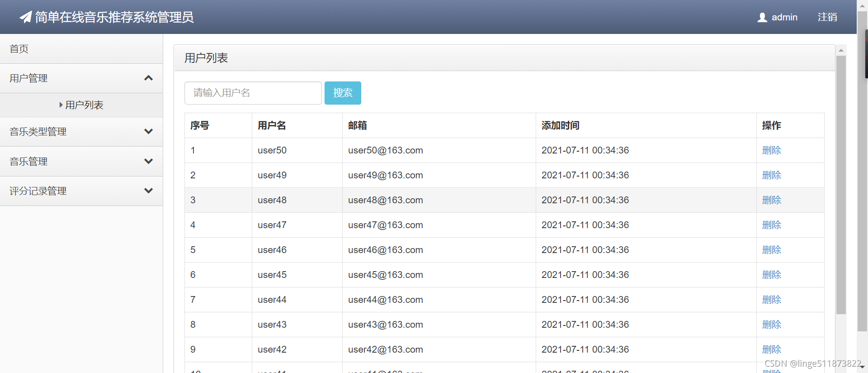Collapse the 用户管理 menu chevron
The height and width of the screenshot is (373, 868).
[148, 78]
